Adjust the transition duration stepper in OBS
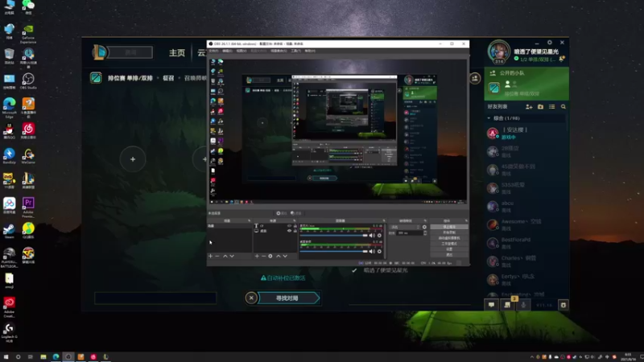The width and height of the screenshot is (644, 362). coord(425,233)
